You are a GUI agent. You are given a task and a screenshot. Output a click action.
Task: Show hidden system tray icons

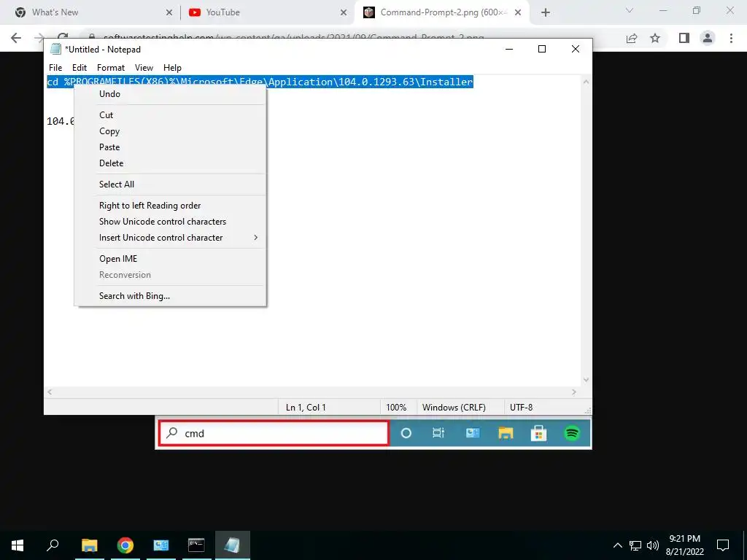617,545
